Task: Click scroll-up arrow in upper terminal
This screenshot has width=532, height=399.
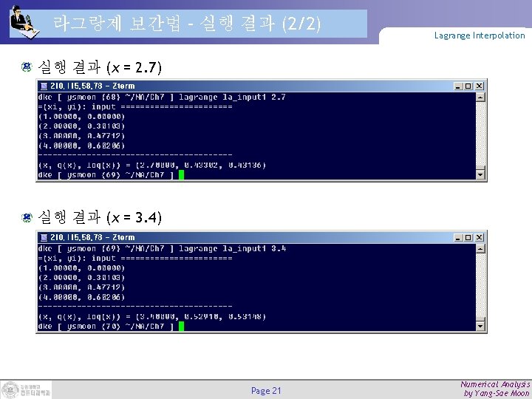Action: 480,98
